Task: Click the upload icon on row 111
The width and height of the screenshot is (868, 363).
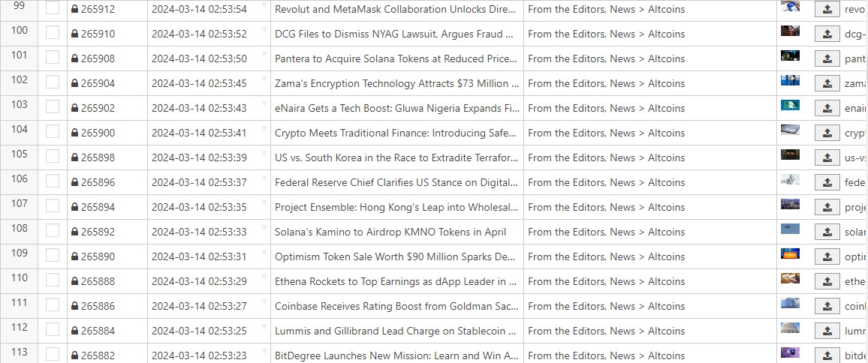Action: [827, 306]
